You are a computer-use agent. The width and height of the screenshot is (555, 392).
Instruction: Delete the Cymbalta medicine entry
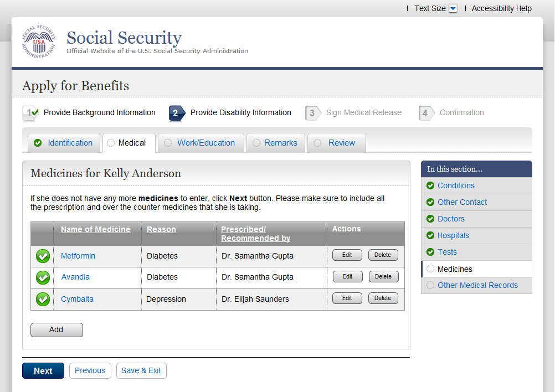(383, 298)
